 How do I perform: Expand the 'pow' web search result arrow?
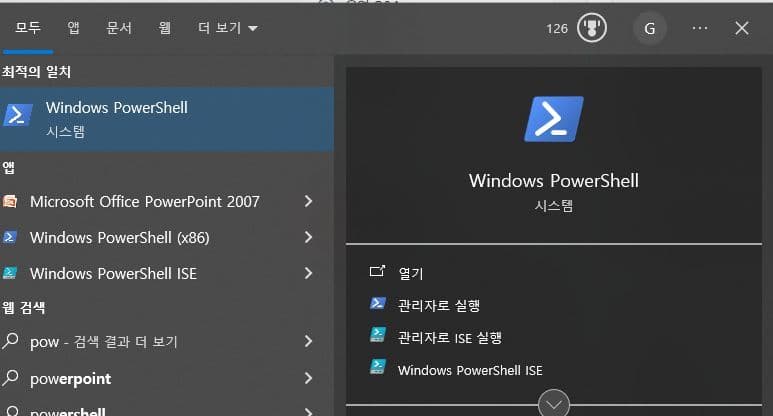[x=308, y=341]
